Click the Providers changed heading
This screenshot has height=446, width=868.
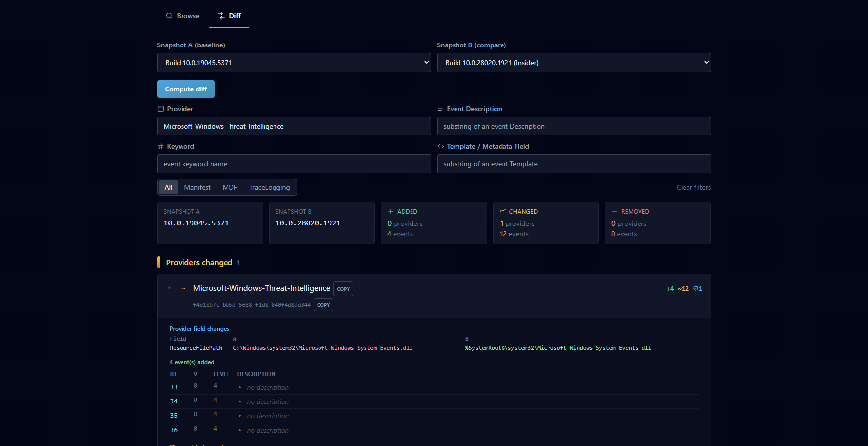tap(199, 262)
